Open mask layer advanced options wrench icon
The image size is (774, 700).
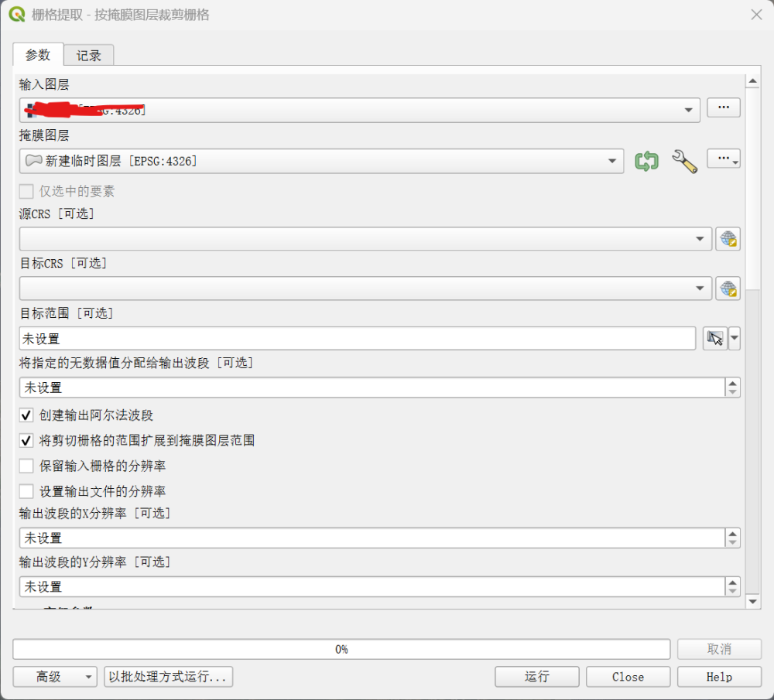click(x=684, y=161)
